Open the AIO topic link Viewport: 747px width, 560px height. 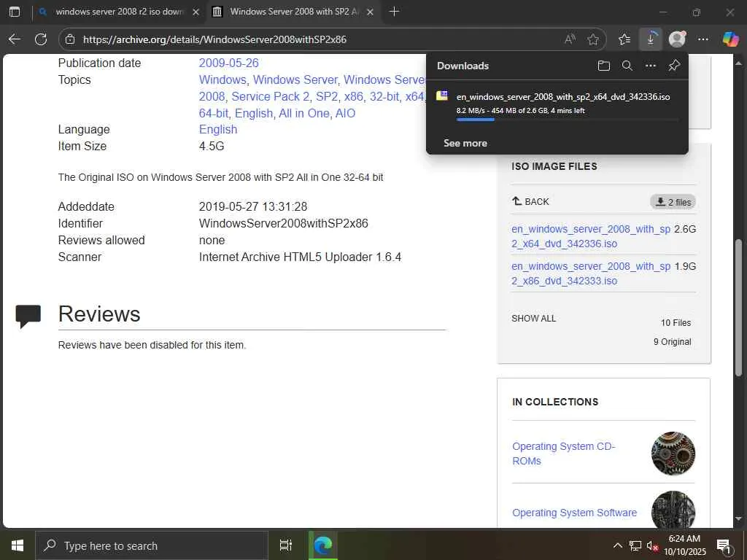345,113
